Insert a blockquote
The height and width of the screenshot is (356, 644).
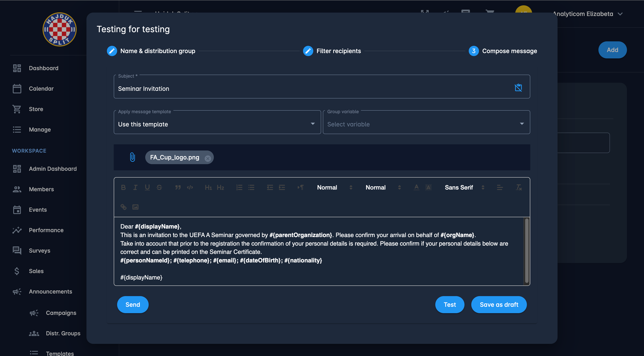tap(178, 187)
